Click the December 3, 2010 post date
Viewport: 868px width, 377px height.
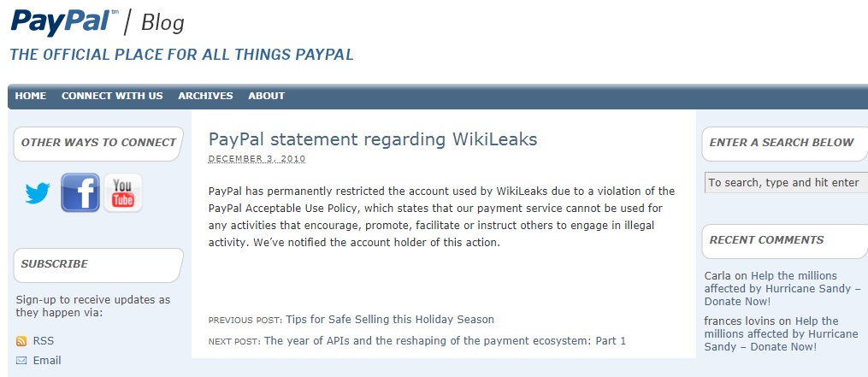click(x=257, y=159)
